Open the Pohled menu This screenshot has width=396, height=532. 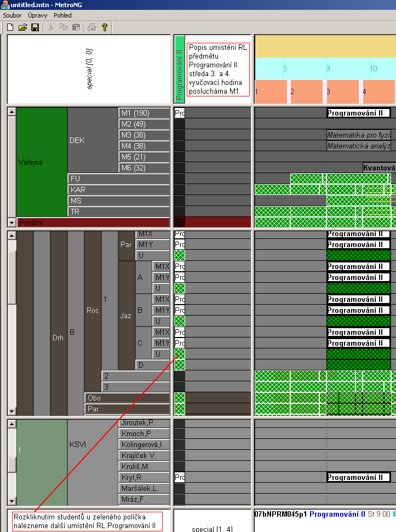[62, 15]
